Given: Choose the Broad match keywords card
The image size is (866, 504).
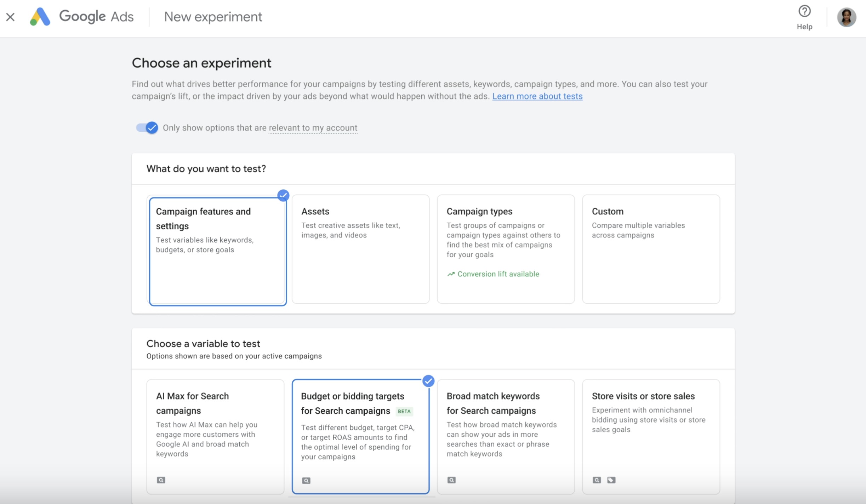Looking at the screenshot, I should (506, 436).
